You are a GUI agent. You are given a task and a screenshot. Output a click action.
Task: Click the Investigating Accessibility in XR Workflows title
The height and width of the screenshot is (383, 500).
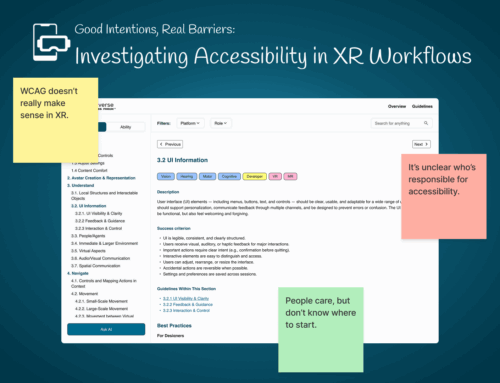(x=273, y=56)
